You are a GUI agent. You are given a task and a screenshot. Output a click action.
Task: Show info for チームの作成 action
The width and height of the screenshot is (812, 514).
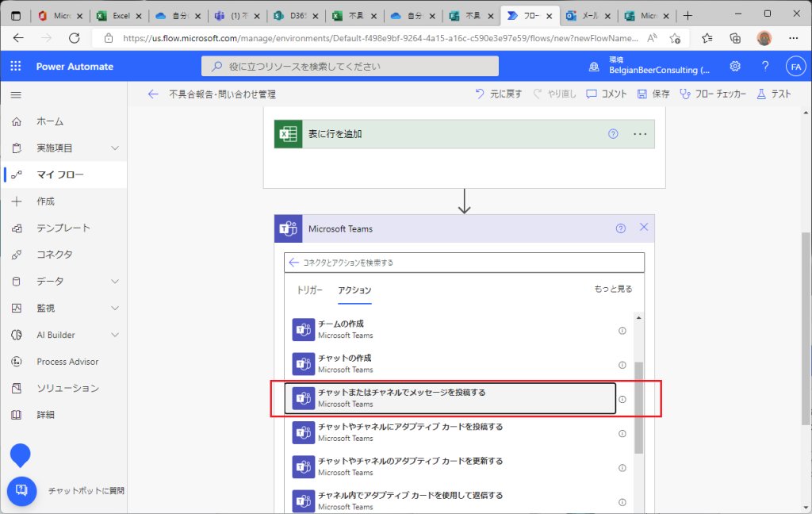[622, 331]
